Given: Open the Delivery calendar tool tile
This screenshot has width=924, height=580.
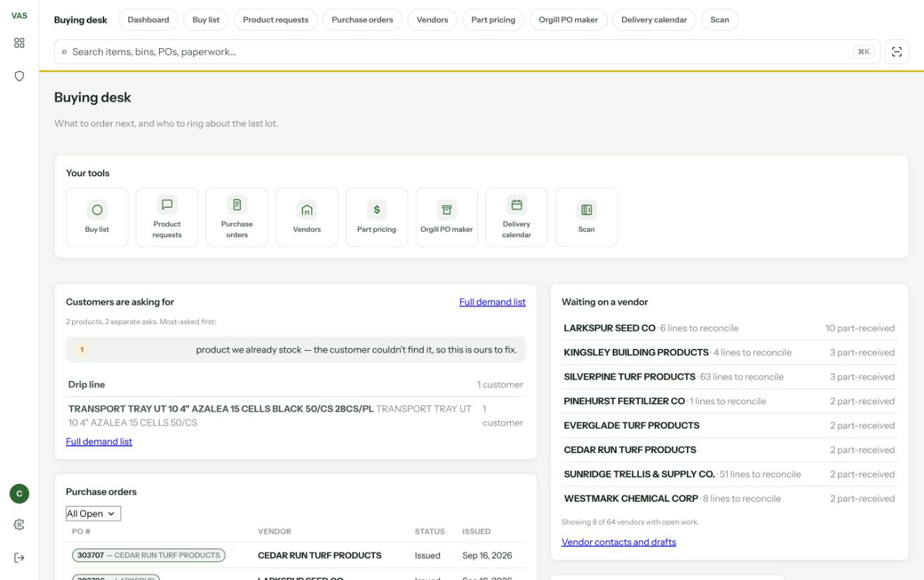Looking at the screenshot, I should [517, 217].
